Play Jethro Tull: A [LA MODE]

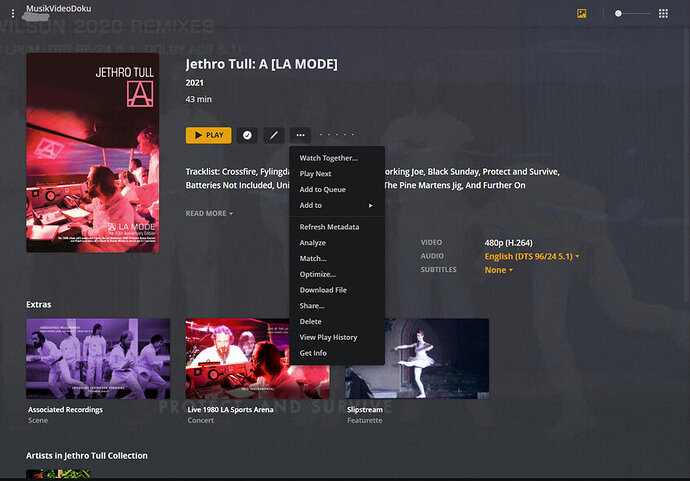tap(209, 135)
